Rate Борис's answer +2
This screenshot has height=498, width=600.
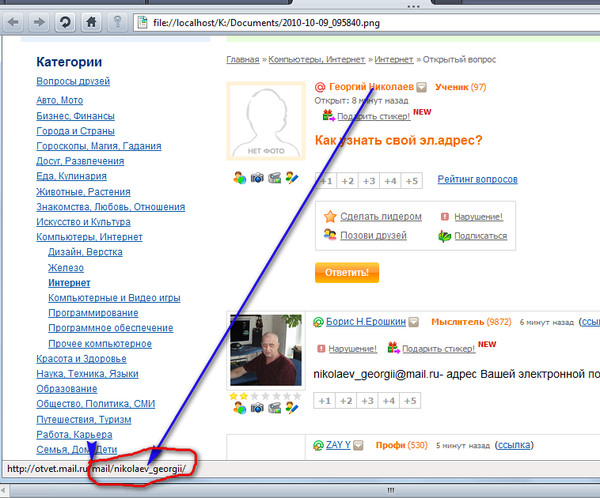346,401
